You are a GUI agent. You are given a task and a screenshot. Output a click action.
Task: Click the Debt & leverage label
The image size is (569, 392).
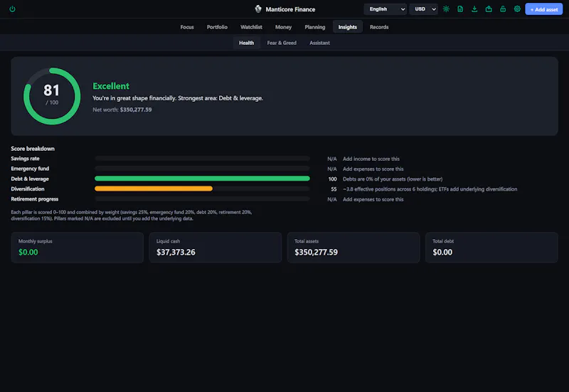coord(30,179)
